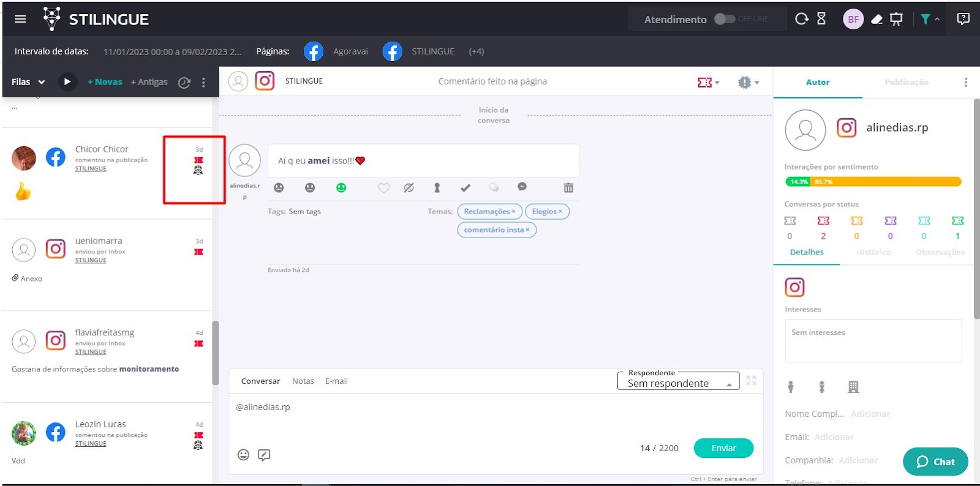Open the filter funnel dropdown
This screenshot has width=980, height=486.
point(930,19)
